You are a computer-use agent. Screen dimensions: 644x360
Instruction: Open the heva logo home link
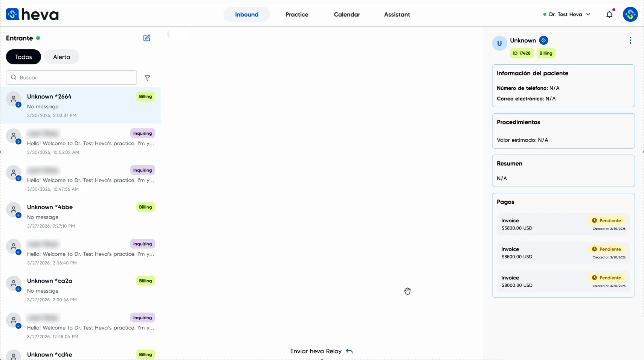point(32,14)
